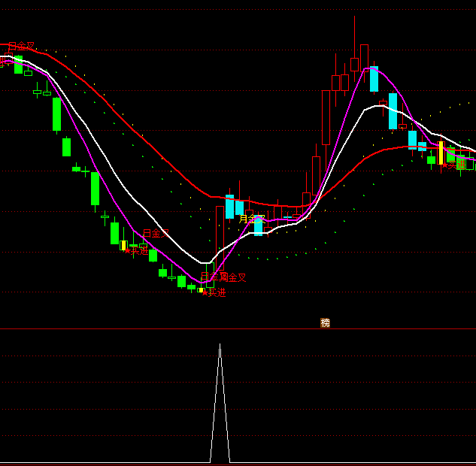This screenshot has height=466, width=476.
Task: Select the cyan candle at the peak
Action: 374,79
